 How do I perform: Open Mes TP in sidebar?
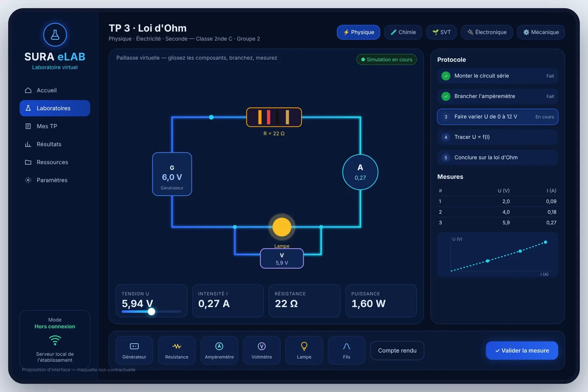pos(55,126)
